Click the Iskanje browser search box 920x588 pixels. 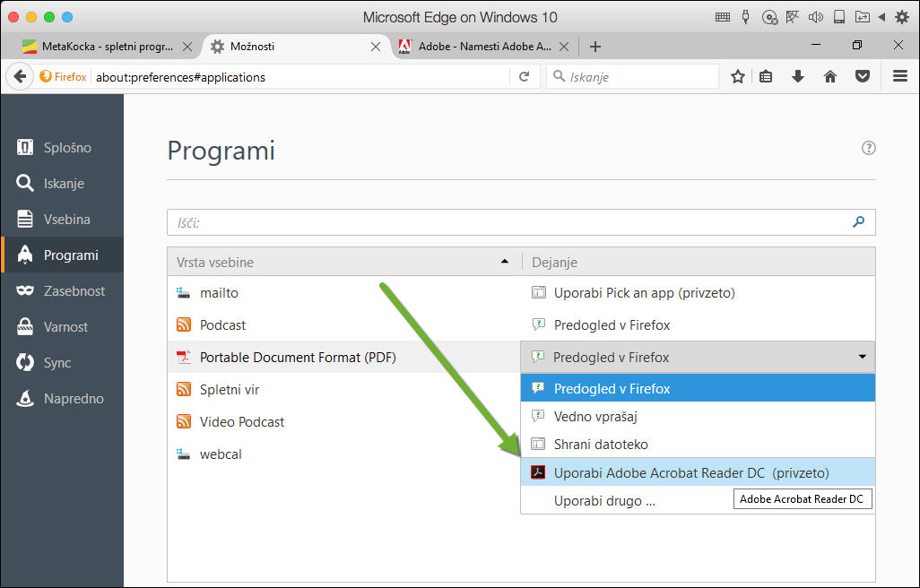[632, 77]
